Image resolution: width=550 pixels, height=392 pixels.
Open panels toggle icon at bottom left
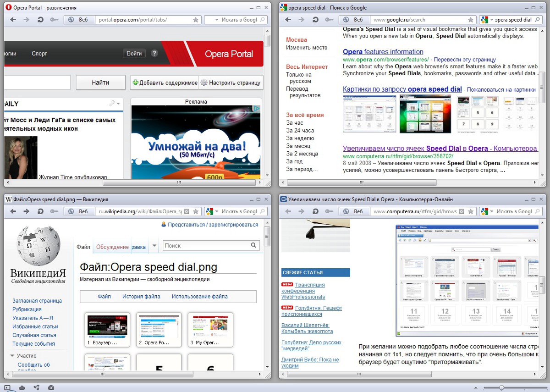[7, 388]
